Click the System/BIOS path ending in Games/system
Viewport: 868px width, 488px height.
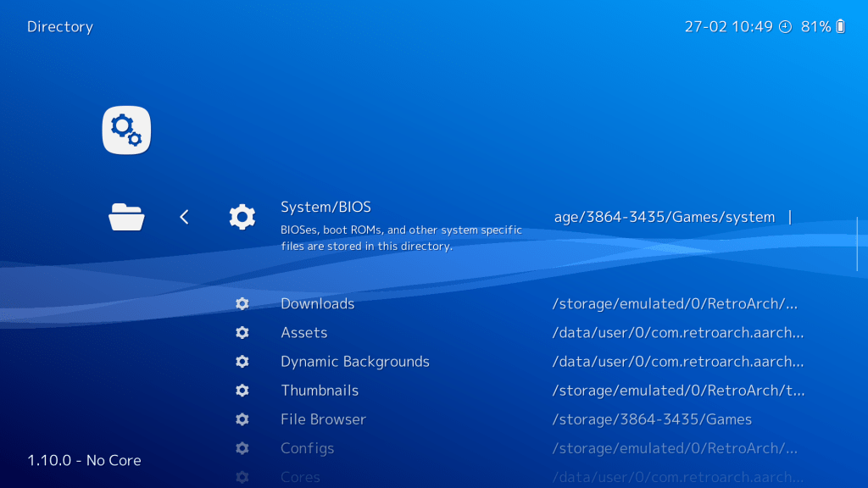(x=665, y=217)
